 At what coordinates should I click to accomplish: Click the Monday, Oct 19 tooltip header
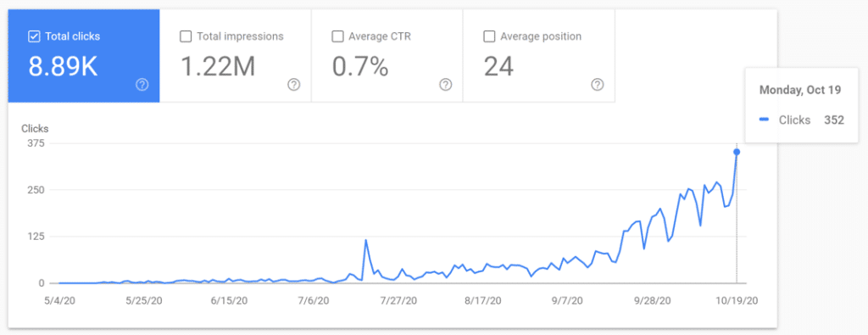pyautogui.click(x=800, y=90)
